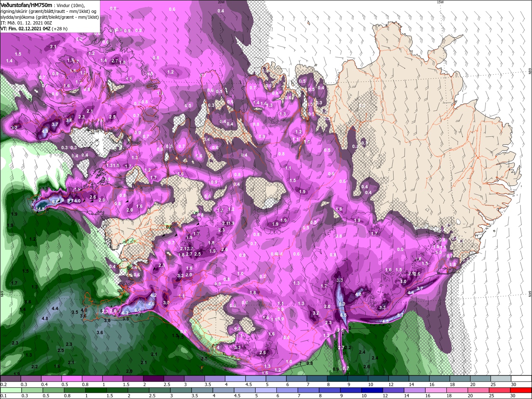This screenshot has height=399, width=532.
Task: Pick the bright pink 0.5 swatch in top legend
Action: [x=71, y=378]
